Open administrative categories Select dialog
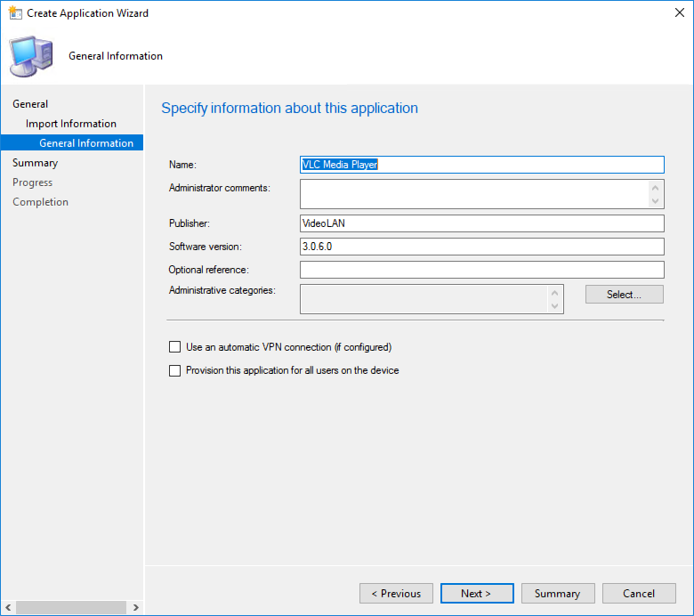 pyautogui.click(x=624, y=295)
